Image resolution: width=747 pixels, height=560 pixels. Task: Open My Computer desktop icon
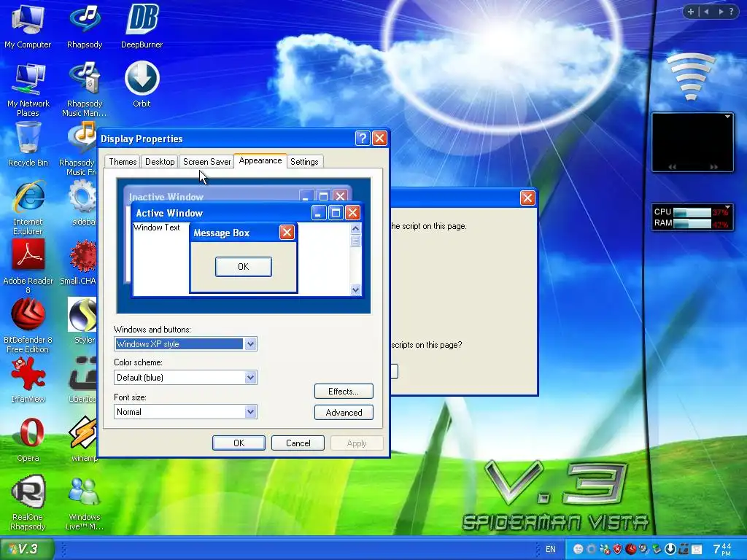pos(28,26)
